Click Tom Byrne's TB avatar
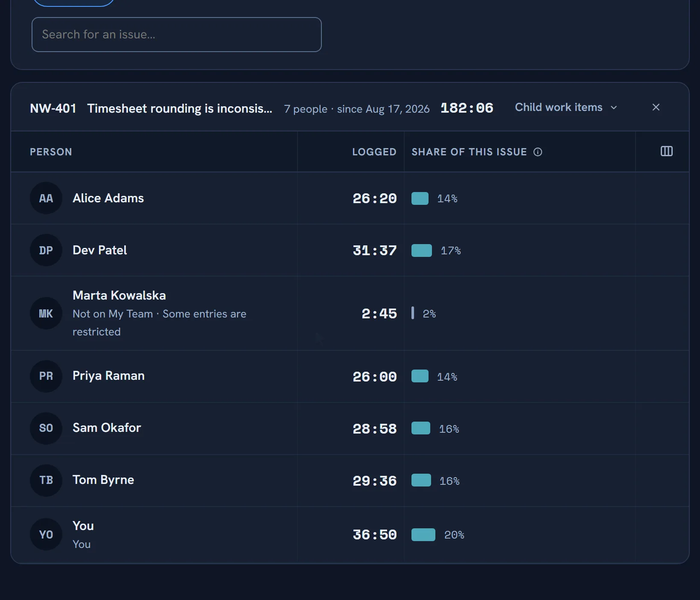Image resolution: width=700 pixels, height=600 pixels. coord(46,480)
